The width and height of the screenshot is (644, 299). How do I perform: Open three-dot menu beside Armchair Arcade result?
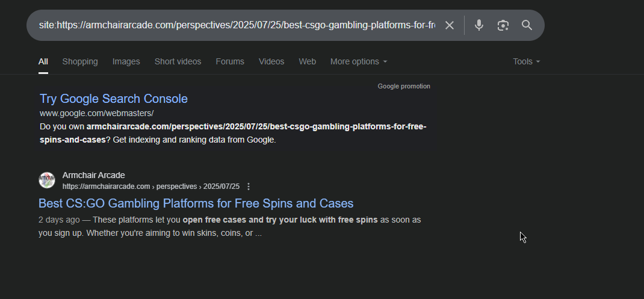click(248, 186)
